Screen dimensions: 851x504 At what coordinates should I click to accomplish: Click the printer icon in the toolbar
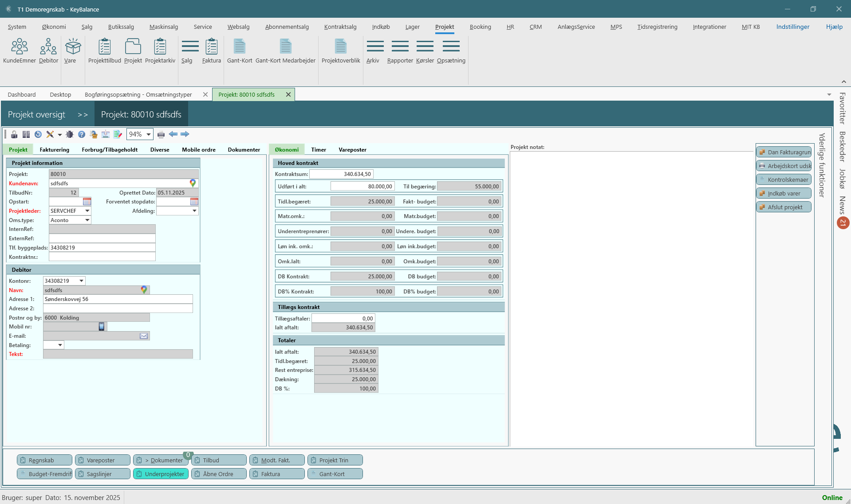click(161, 134)
